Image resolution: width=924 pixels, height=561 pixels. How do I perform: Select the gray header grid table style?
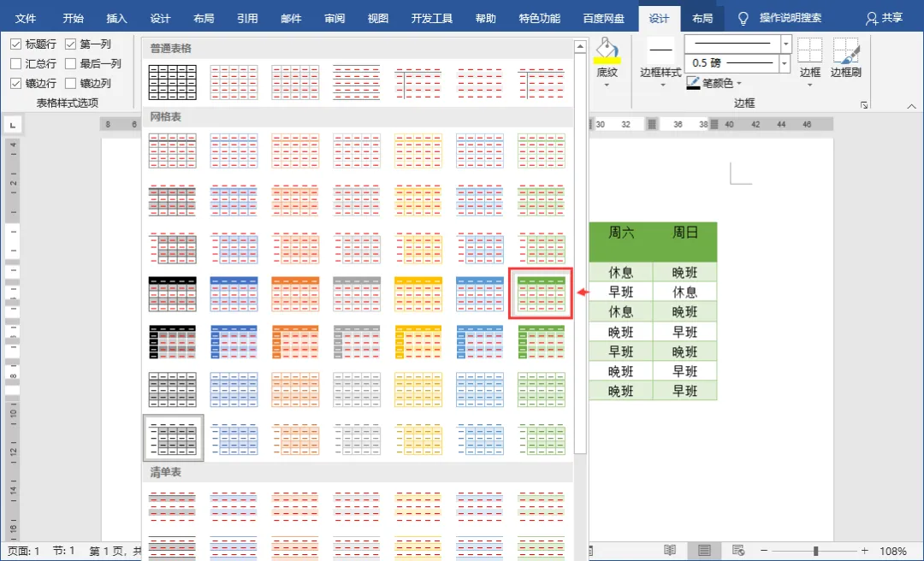point(357,294)
